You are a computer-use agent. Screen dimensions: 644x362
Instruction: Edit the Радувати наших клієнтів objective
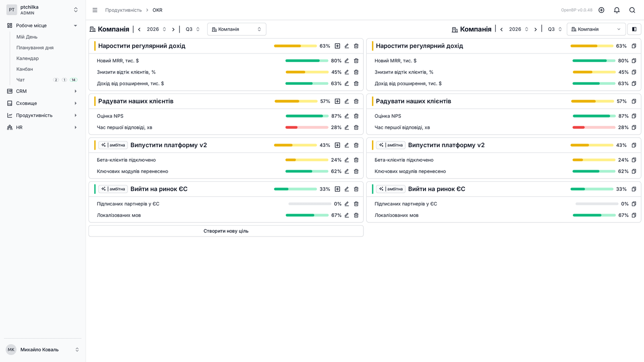tap(347, 101)
